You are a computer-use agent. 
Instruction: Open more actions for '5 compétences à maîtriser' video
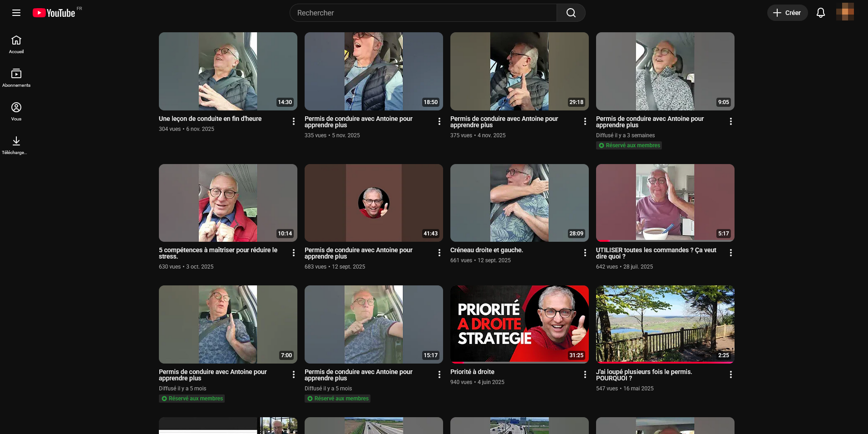point(294,253)
